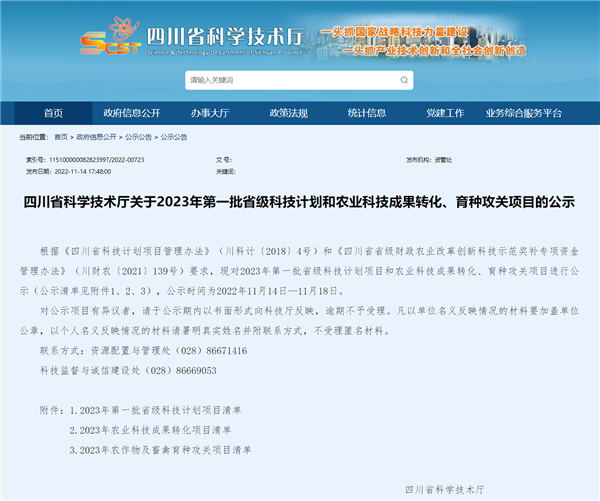Image resolution: width=600 pixels, height=501 pixels.
Task: Open the 统计信息 navigation item
Action: tap(367, 113)
